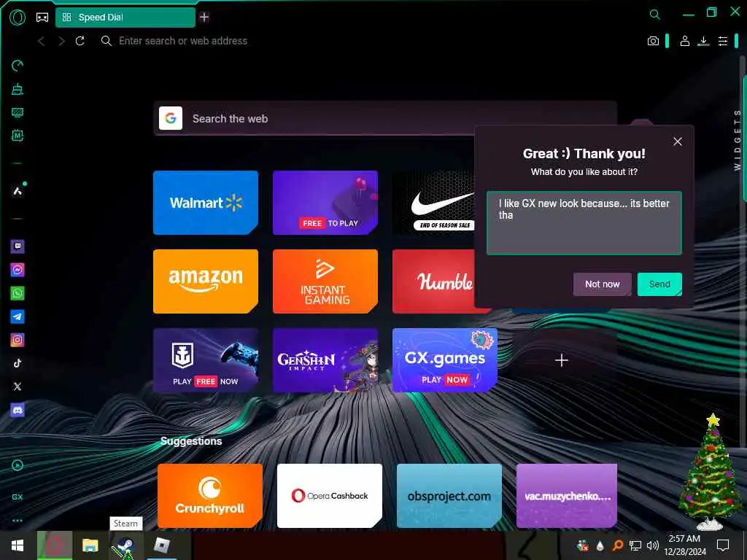Open GX settings sidebar icon
The image size is (747, 560).
(18, 497)
